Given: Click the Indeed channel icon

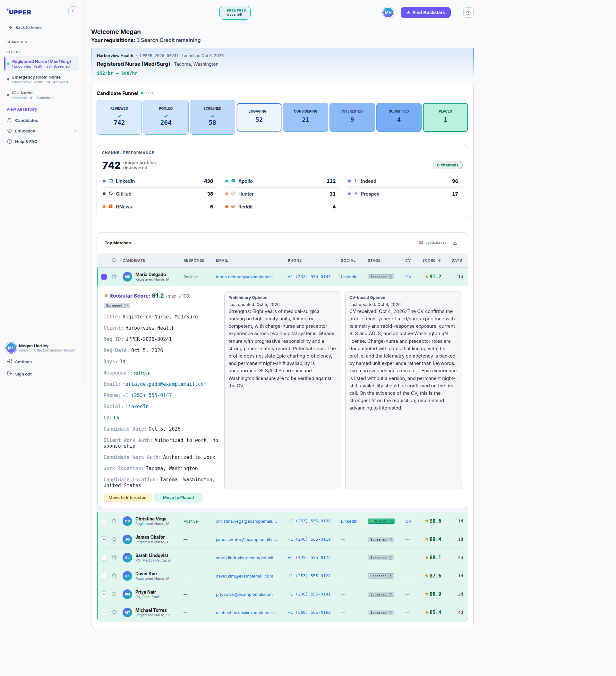Looking at the screenshot, I should pos(355,181).
